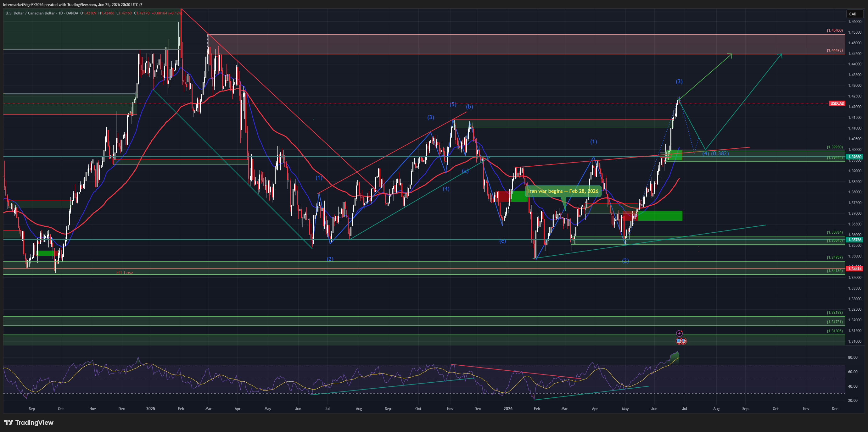Click the (1.39444) level label
868x432 pixels.
(834, 157)
